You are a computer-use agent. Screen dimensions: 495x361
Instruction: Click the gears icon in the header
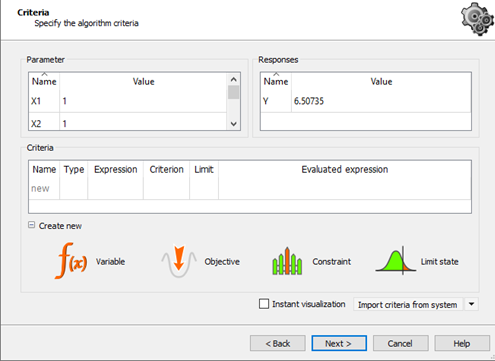pos(477,19)
